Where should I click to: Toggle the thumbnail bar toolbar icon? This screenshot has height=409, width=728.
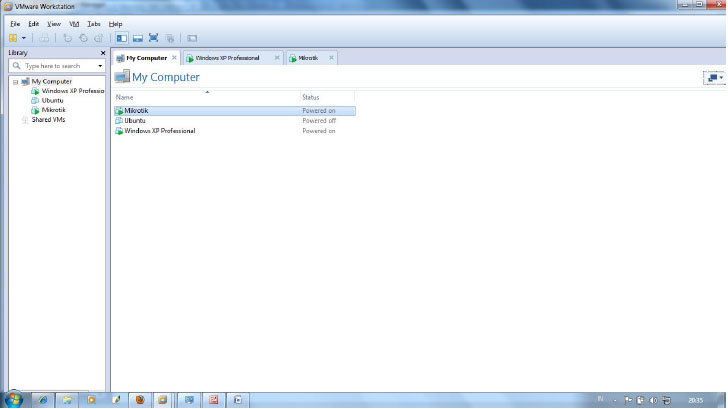click(x=137, y=38)
